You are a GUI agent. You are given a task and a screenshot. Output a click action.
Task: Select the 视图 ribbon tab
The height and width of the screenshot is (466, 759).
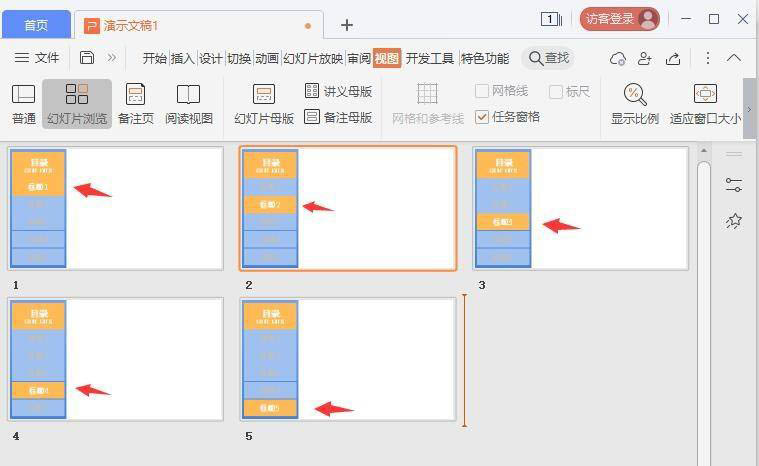click(x=387, y=59)
